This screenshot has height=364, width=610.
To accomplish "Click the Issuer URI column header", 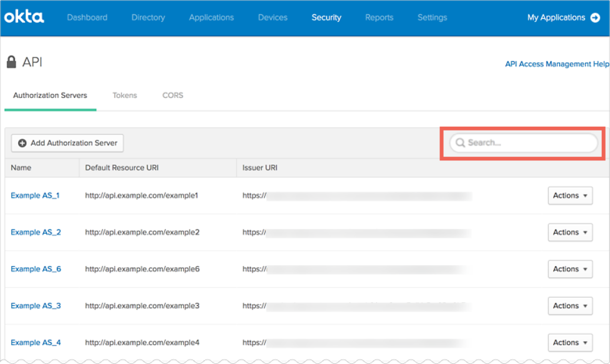I will [x=260, y=168].
